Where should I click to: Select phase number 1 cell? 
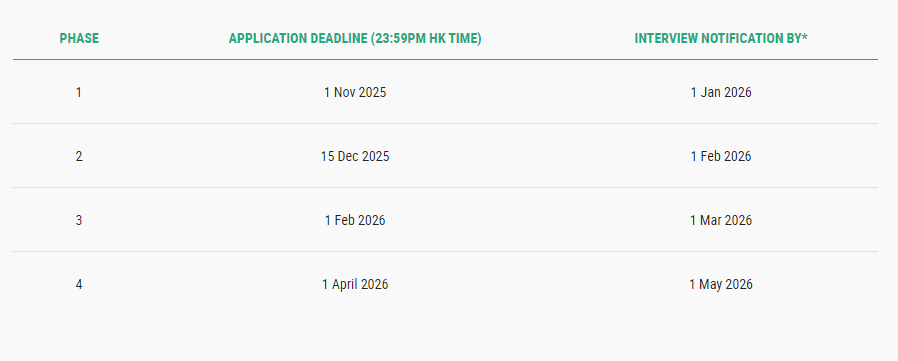pos(78,92)
